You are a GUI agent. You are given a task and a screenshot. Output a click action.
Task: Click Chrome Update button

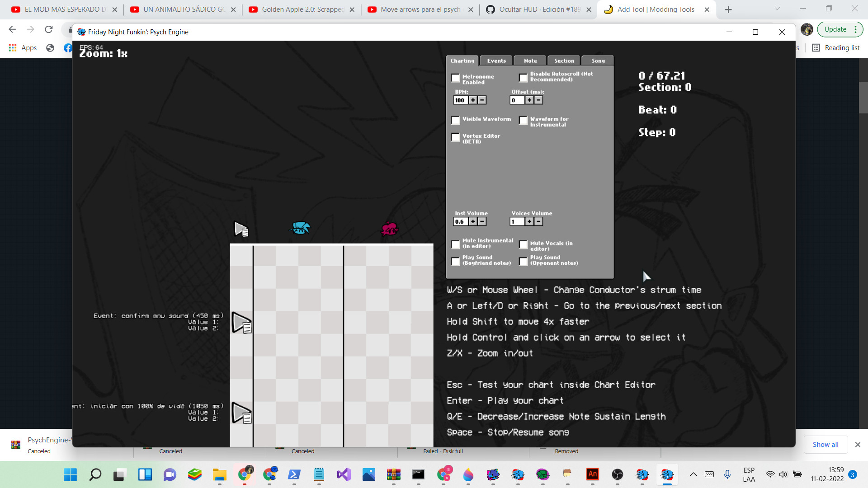(835, 29)
